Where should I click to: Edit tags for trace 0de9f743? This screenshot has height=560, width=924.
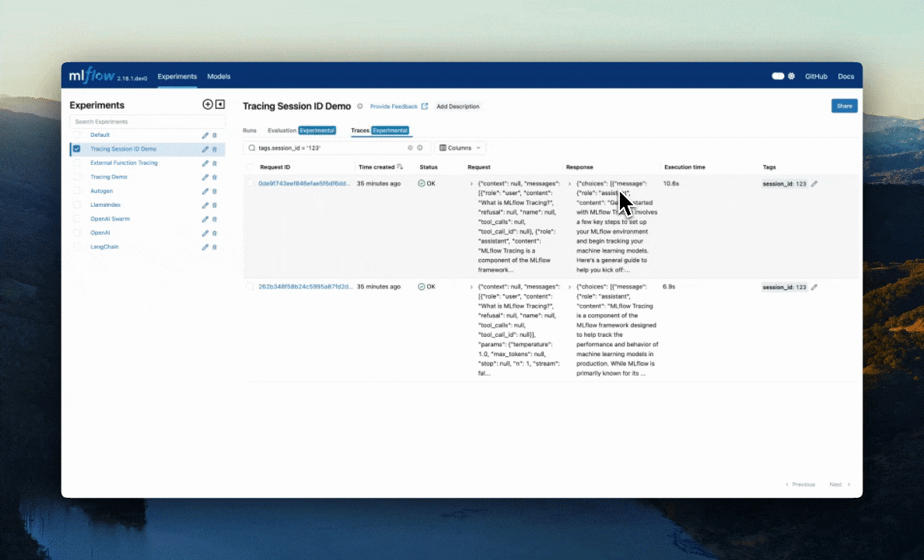814,184
